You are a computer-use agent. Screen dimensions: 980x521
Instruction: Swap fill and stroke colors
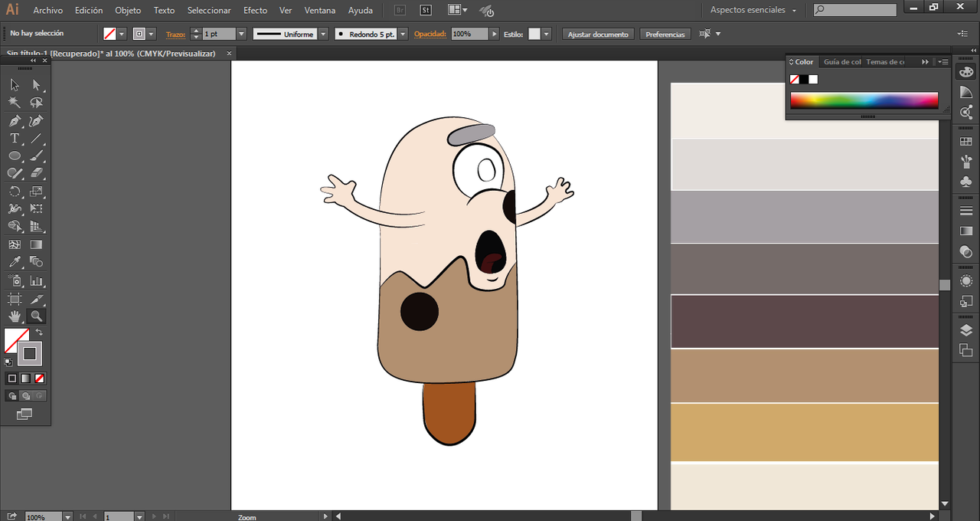click(x=39, y=333)
